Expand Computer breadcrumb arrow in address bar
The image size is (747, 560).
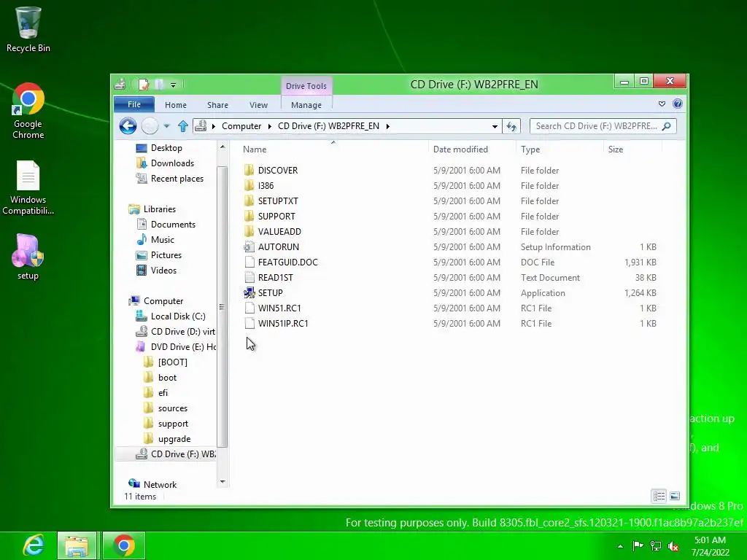270,126
